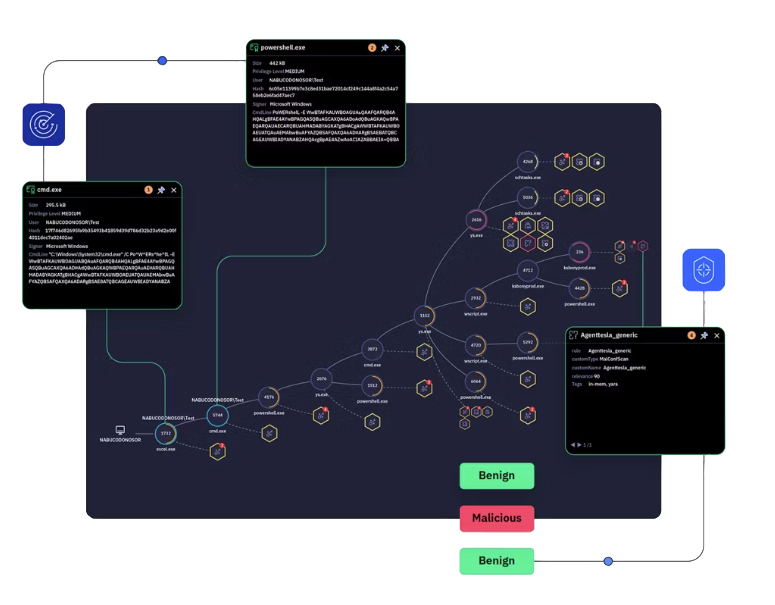The height and width of the screenshot is (605, 775).
Task: Click the blue dot on top connector line
Action: 162,61
